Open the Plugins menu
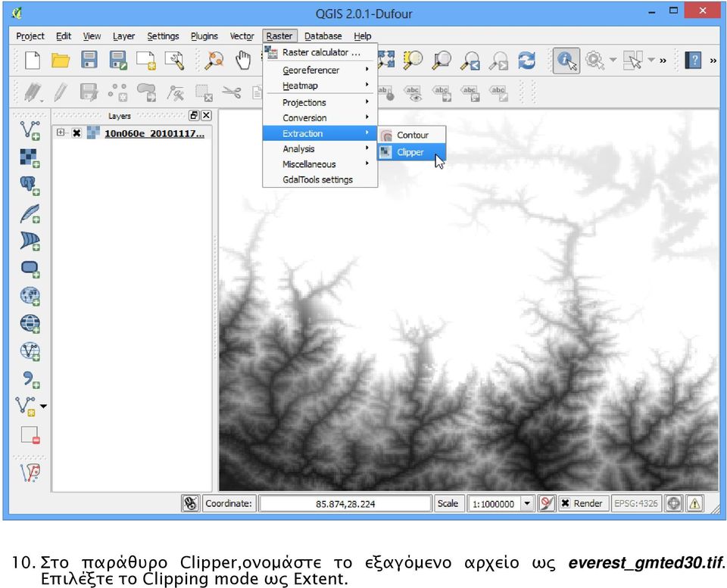The height and width of the screenshot is (588, 727). tap(204, 36)
